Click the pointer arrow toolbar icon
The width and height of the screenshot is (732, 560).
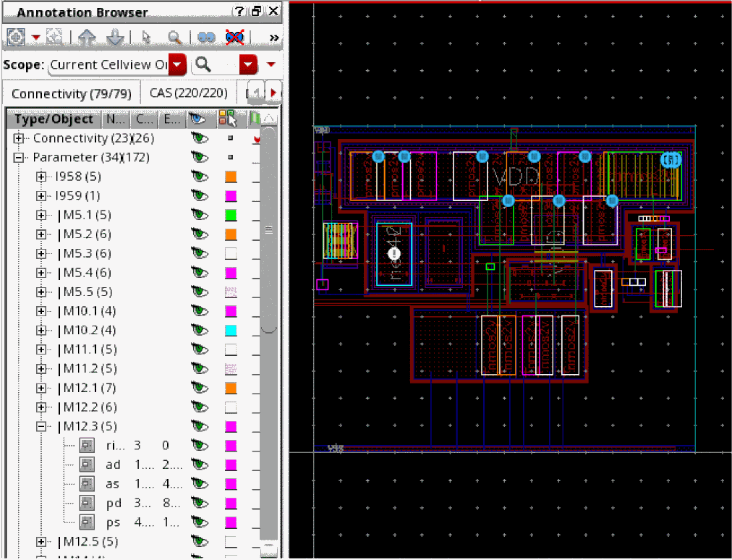[146, 37]
